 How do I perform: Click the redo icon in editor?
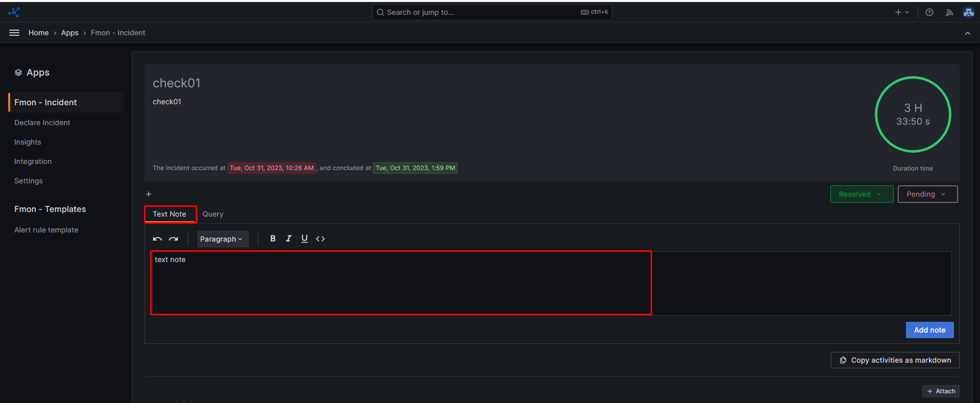[x=174, y=239]
